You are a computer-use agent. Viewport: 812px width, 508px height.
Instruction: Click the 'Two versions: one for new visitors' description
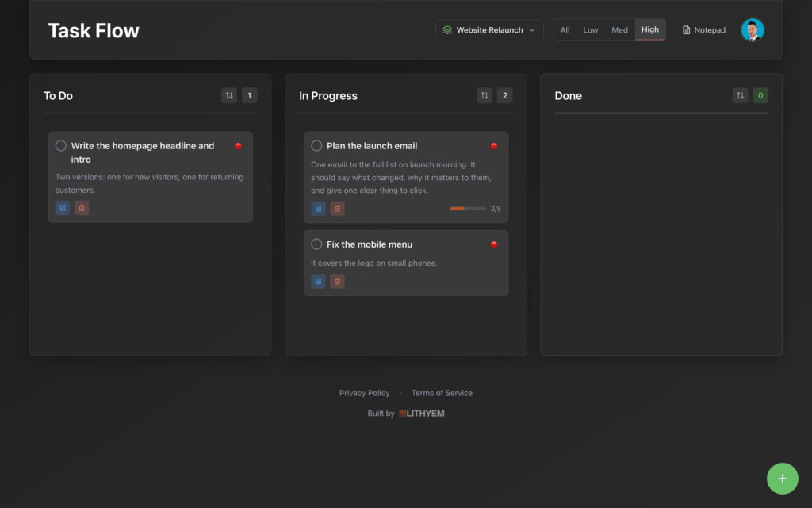tap(149, 183)
